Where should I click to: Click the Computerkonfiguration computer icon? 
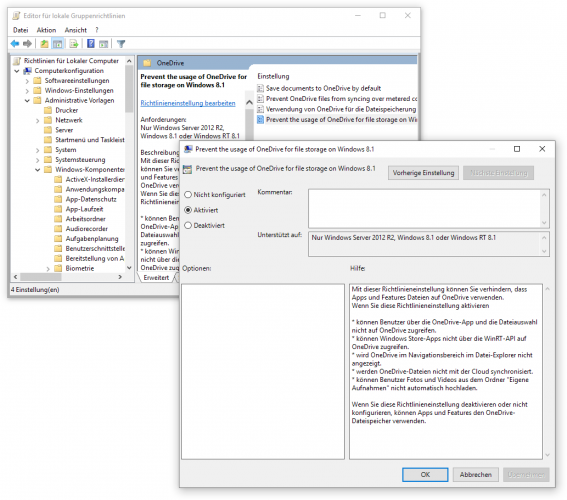pos(27,70)
